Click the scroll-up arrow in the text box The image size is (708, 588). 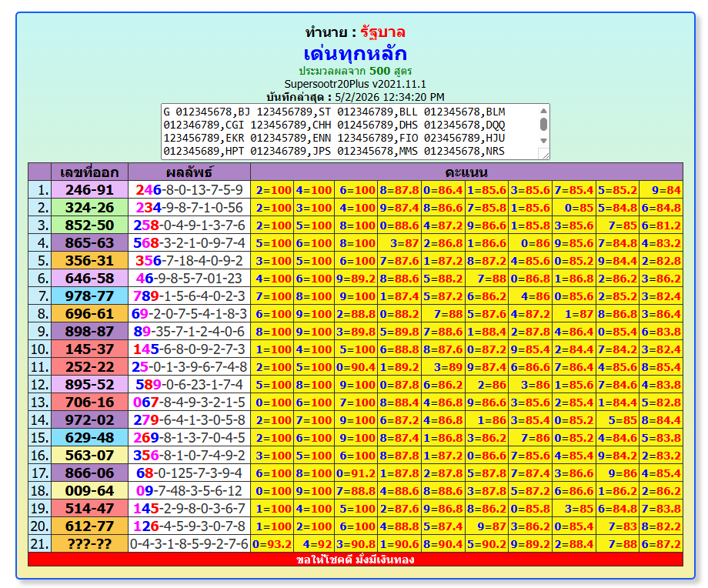[x=543, y=111]
